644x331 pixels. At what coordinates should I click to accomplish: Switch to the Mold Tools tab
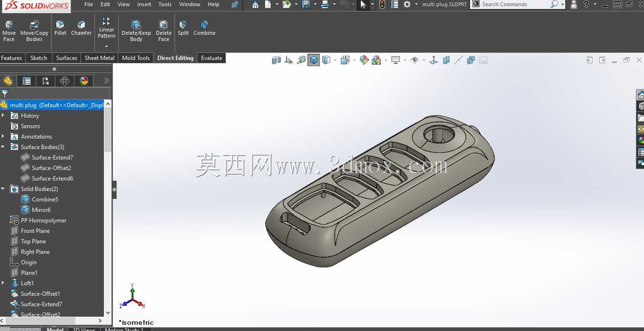click(x=136, y=58)
